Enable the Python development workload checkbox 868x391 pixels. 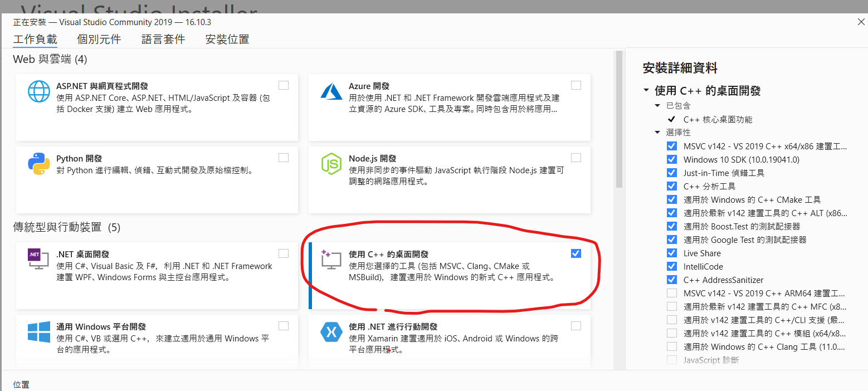pos(284,158)
